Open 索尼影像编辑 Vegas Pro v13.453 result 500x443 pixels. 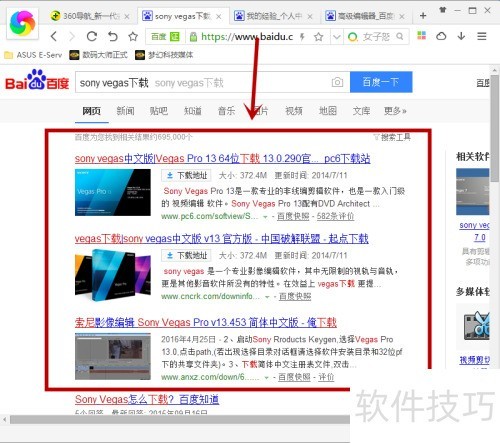click(x=206, y=322)
